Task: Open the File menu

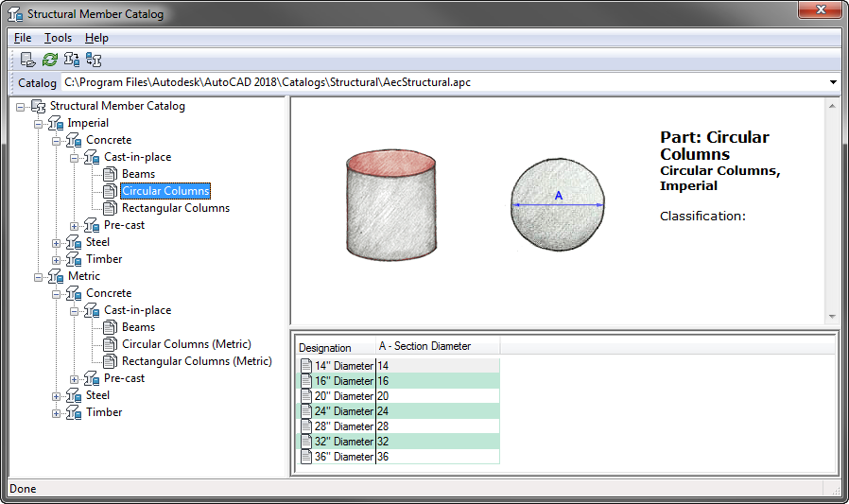Action: coord(23,38)
